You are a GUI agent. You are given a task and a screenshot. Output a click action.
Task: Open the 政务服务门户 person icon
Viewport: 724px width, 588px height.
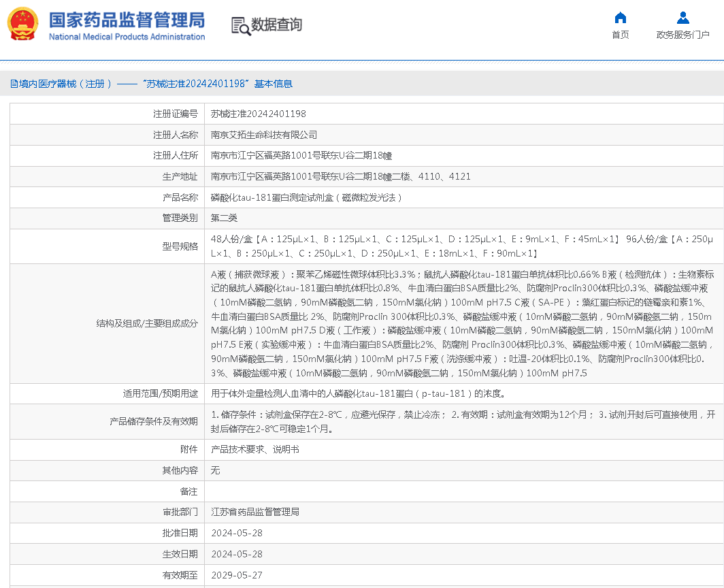[683, 18]
